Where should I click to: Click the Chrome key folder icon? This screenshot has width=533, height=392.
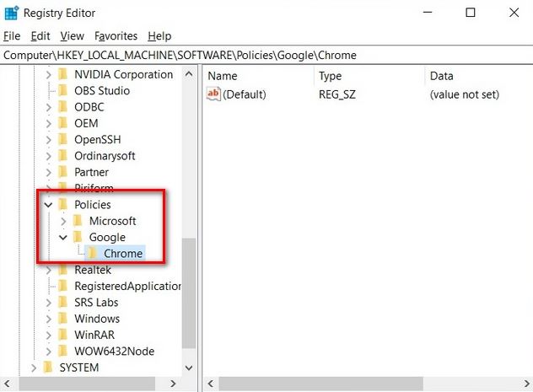pyautogui.click(x=92, y=253)
